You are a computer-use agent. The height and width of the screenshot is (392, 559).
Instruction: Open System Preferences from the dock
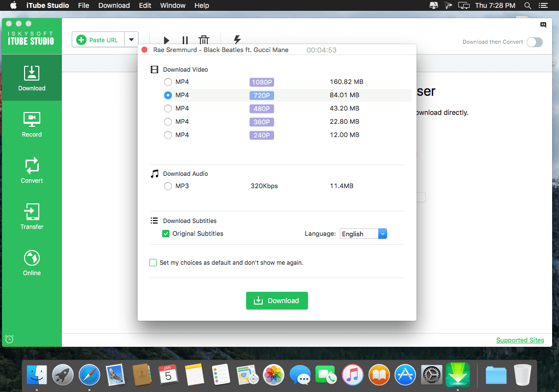431,375
